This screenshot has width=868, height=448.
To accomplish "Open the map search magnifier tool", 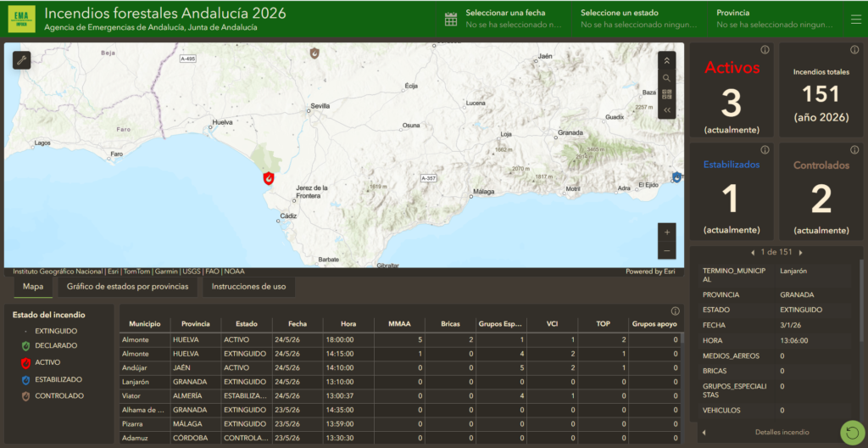I will (666, 77).
